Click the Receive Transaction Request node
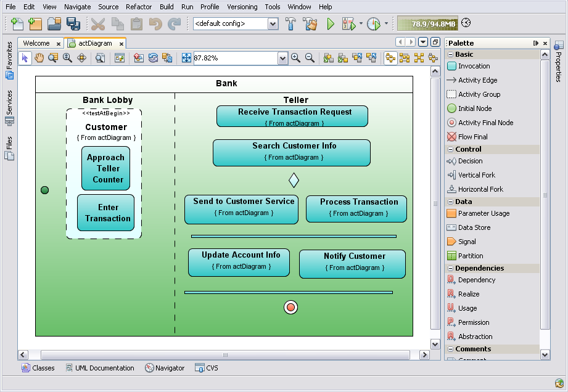 point(292,116)
